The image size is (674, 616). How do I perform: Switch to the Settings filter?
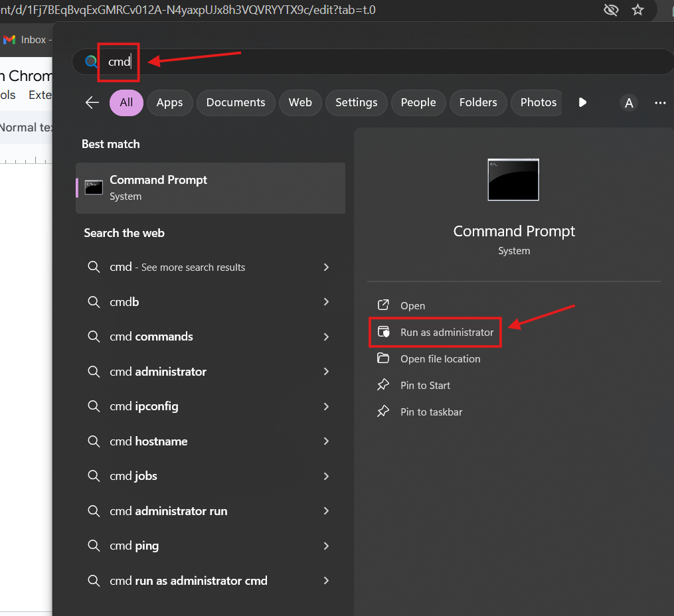[357, 103]
